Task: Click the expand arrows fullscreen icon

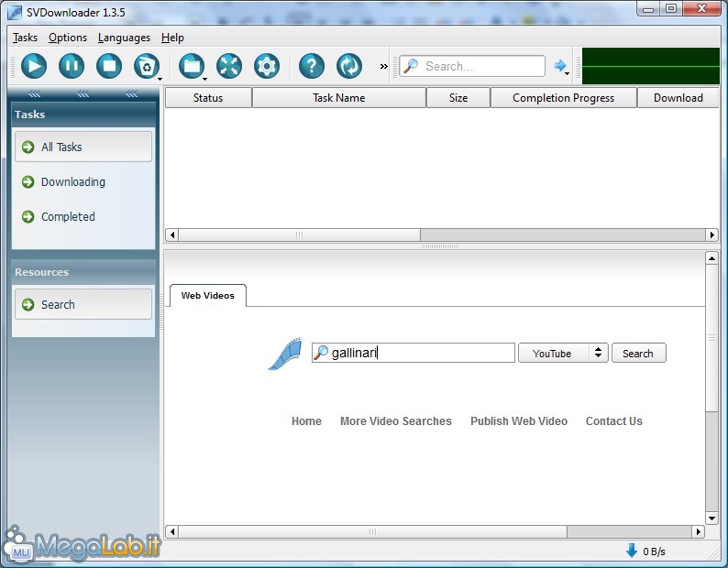Action: click(229, 66)
